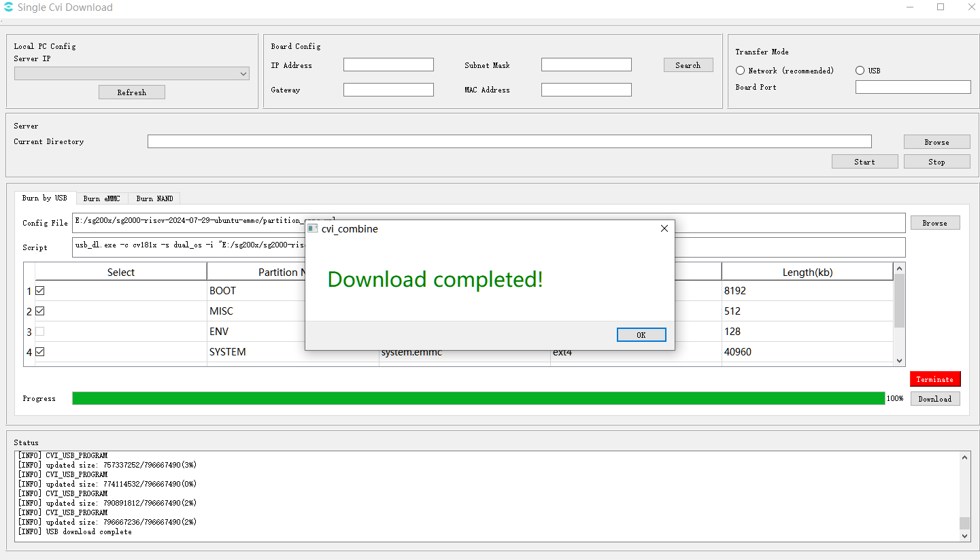Click the Current Directory text field
This screenshot has width=980, height=560.
pos(509,141)
